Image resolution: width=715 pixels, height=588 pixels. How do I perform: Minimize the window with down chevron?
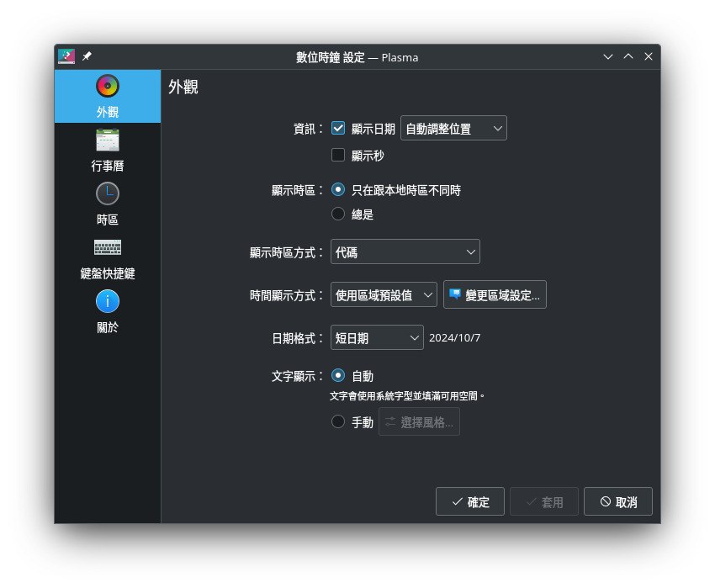pyautogui.click(x=608, y=56)
